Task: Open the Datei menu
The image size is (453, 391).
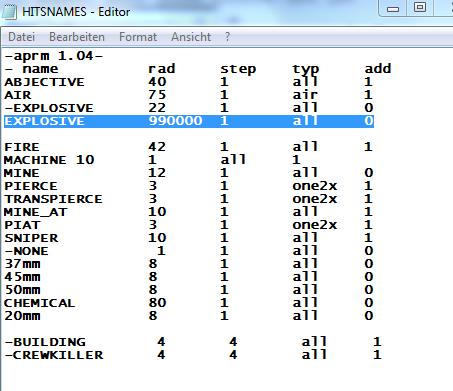Action: pyautogui.click(x=21, y=37)
